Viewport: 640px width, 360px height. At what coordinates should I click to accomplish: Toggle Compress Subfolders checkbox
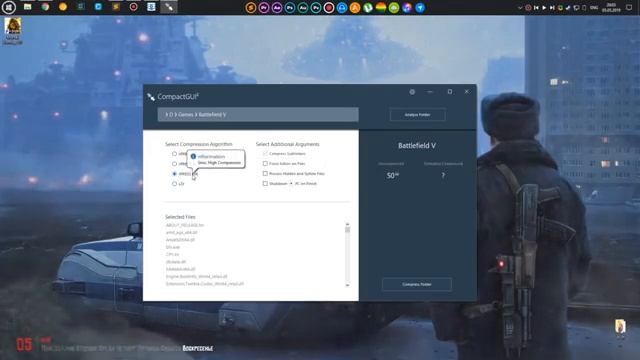265,153
